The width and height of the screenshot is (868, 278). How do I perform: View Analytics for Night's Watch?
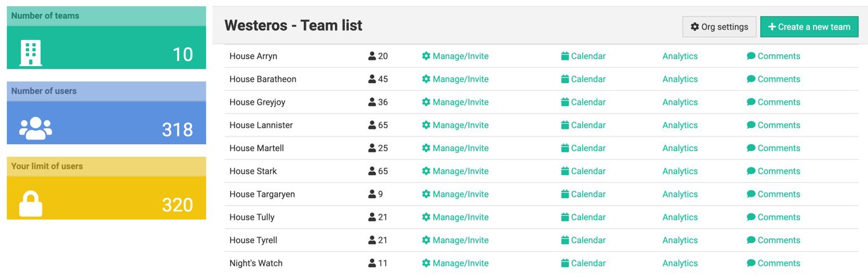click(x=680, y=263)
